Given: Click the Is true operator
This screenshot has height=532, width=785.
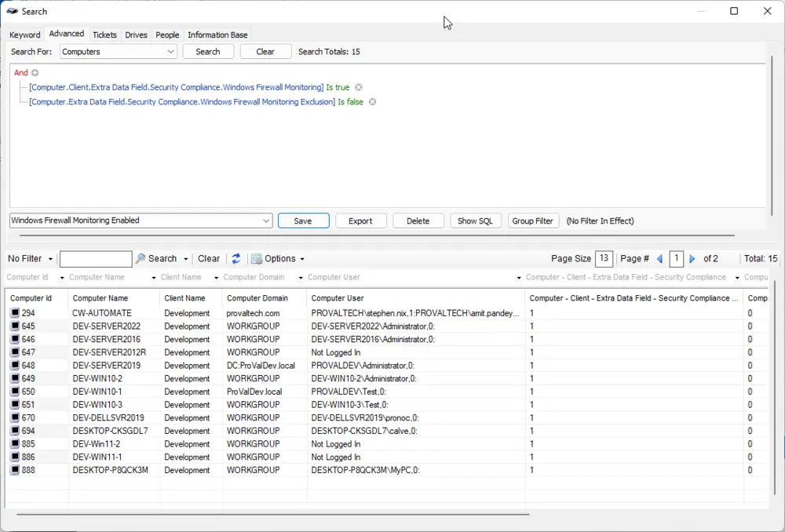Looking at the screenshot, I should [338, 88].
